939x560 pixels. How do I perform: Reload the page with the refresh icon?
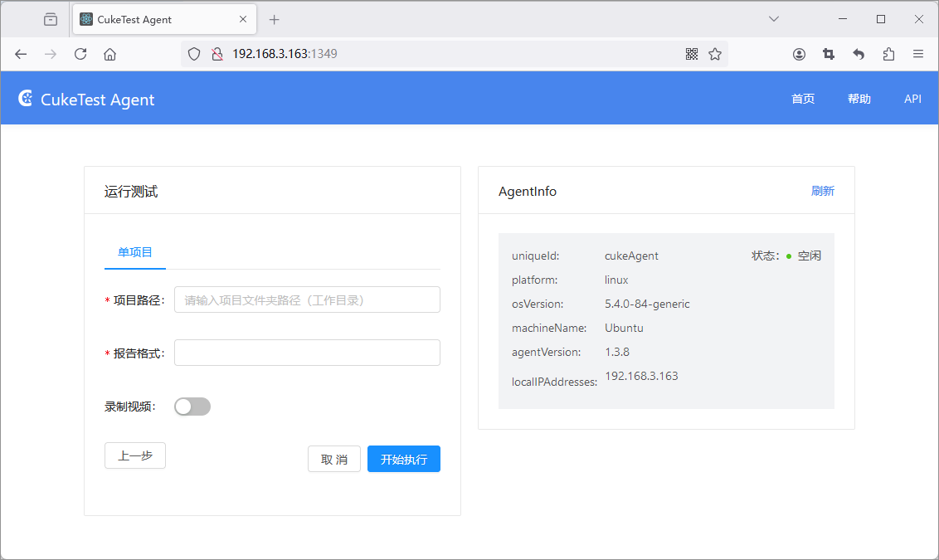point(80,55)
